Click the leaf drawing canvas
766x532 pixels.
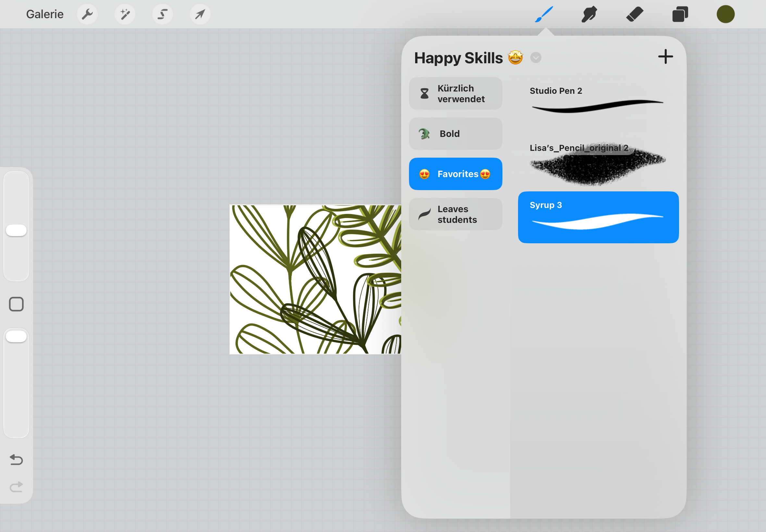point(315,279)
